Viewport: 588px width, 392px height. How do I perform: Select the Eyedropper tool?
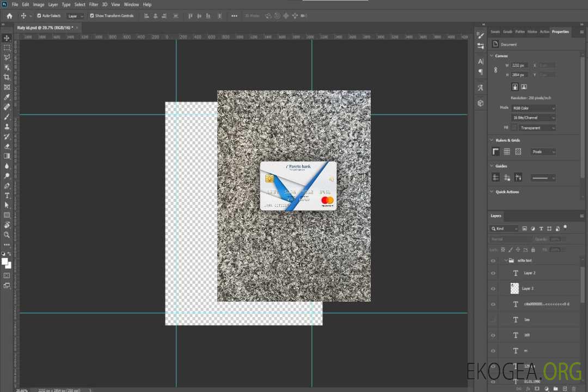tap(7, 97)
